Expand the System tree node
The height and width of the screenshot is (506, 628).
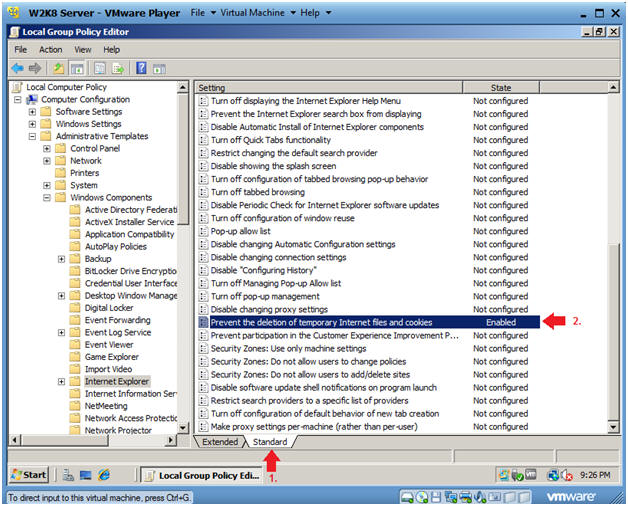(47, 185)
